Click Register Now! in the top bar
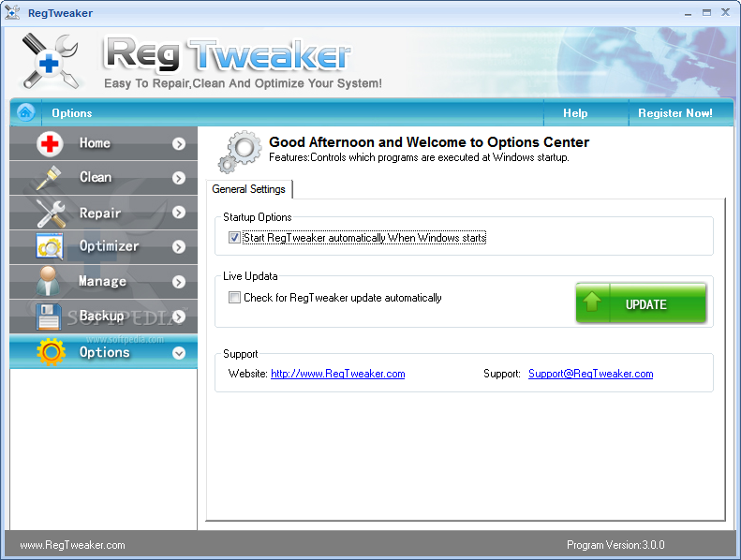741x560 pixels. [x=674, y=113]
